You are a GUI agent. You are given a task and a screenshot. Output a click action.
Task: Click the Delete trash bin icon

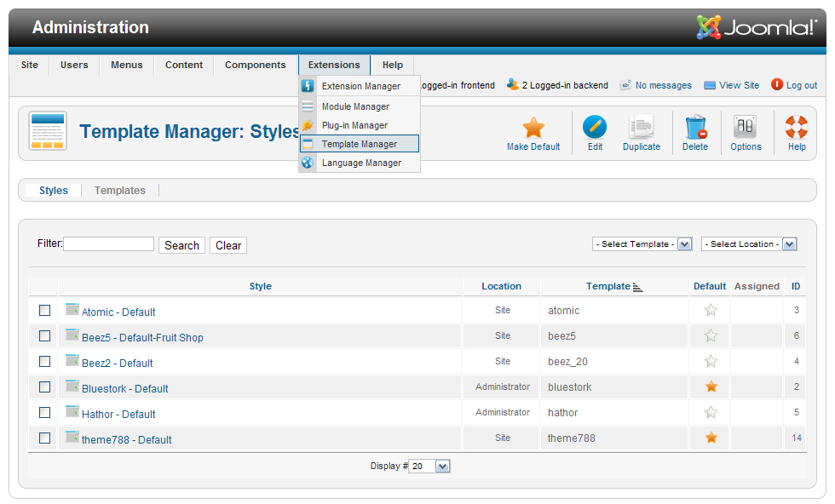tap(695, 128)
